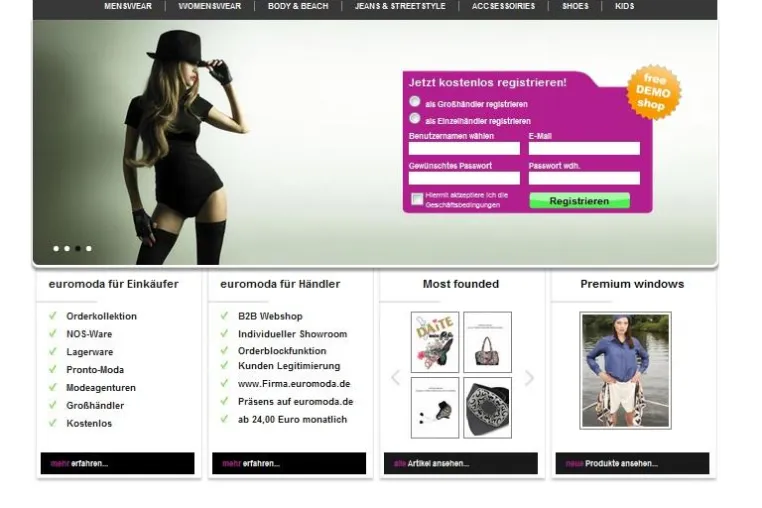This screenshot has width=762, height=508.
Task: Open the ACCESSOIRES category
Action: coord(503,6)
